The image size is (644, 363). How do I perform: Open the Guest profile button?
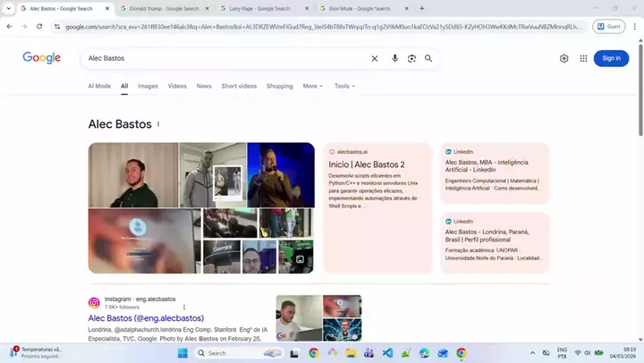tap(610, 26)
